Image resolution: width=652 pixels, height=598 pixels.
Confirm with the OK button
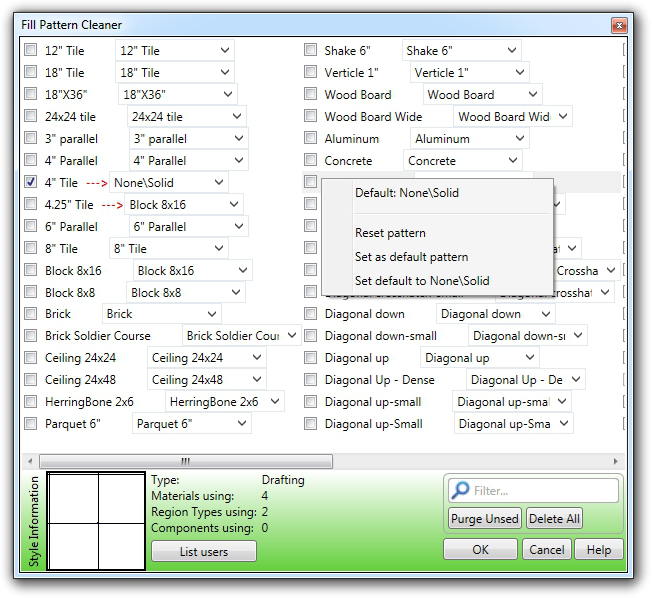click(480, 550)
